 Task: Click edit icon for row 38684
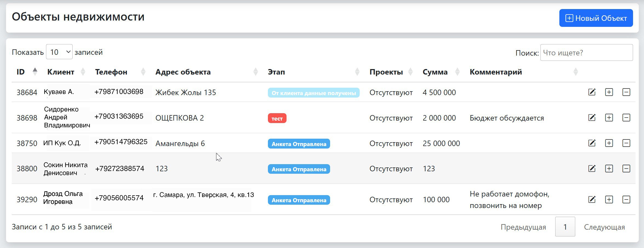tap(592, 92)
